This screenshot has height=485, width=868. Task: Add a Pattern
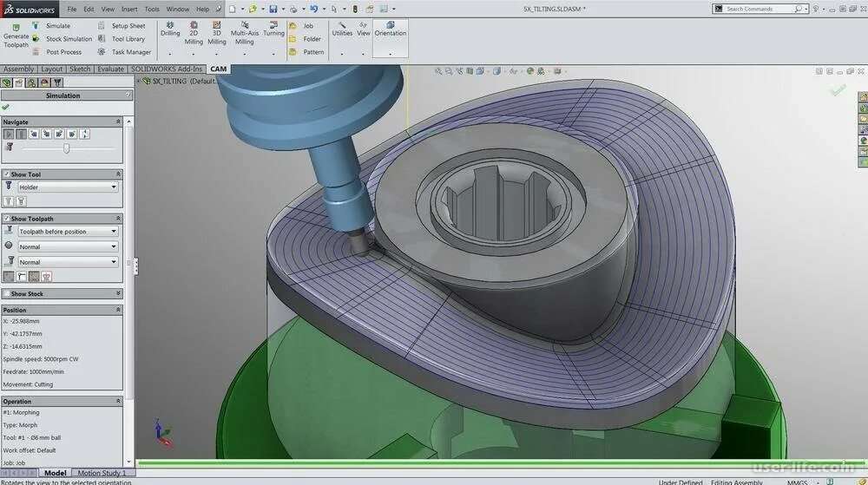[x=306, y=52]
